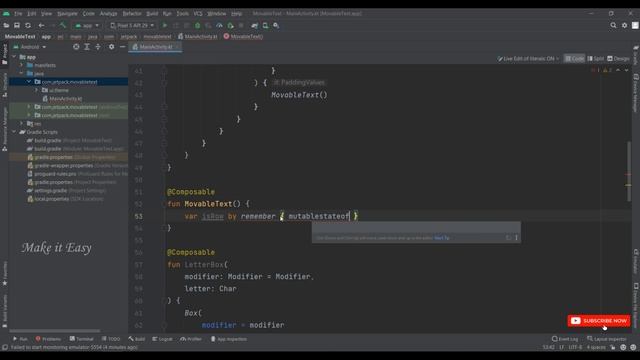Open the Terminal tool window
The width and height of the screenshot is (640, 360).
pos(82,339)
